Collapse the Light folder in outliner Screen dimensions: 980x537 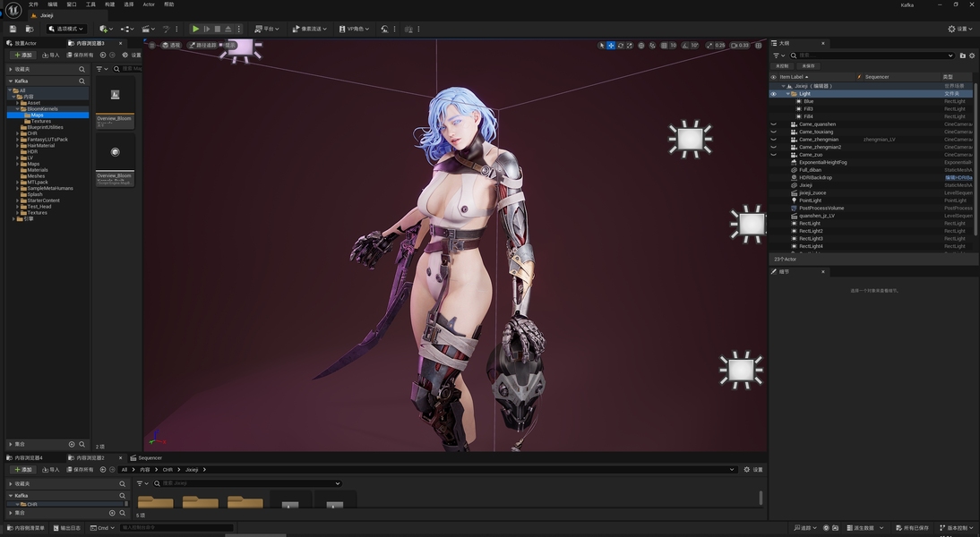click(787, 94)
